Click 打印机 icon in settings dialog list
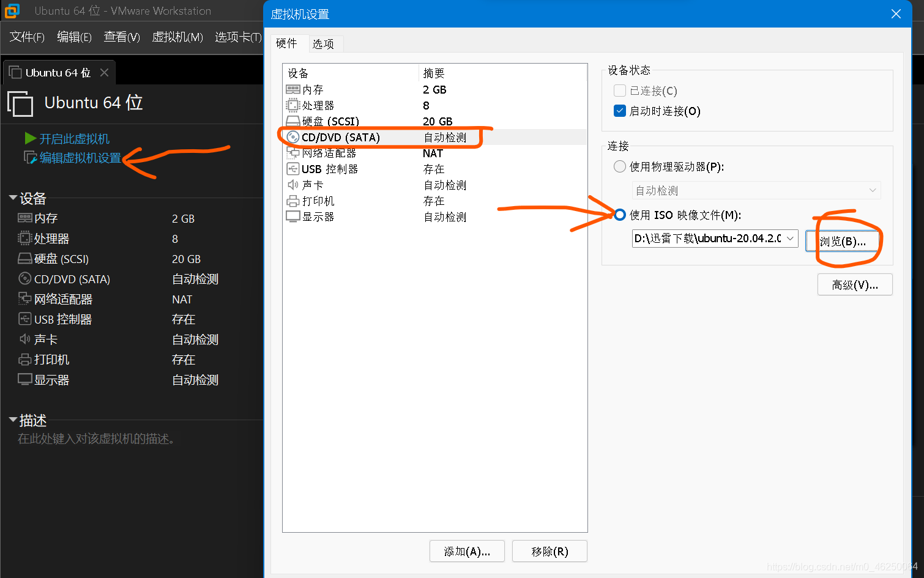The image size is (924, 578). coord(293,201)
